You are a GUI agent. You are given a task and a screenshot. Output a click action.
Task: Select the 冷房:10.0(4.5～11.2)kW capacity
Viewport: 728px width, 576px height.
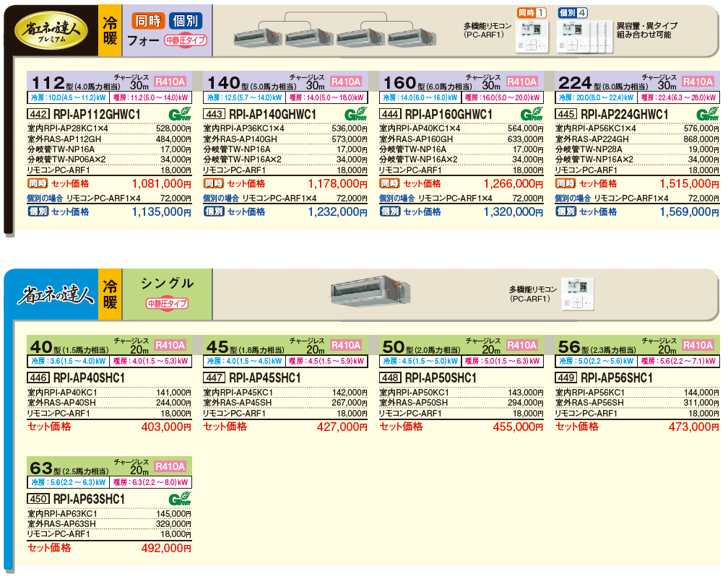pyautogui.click(x=69, y=97)
